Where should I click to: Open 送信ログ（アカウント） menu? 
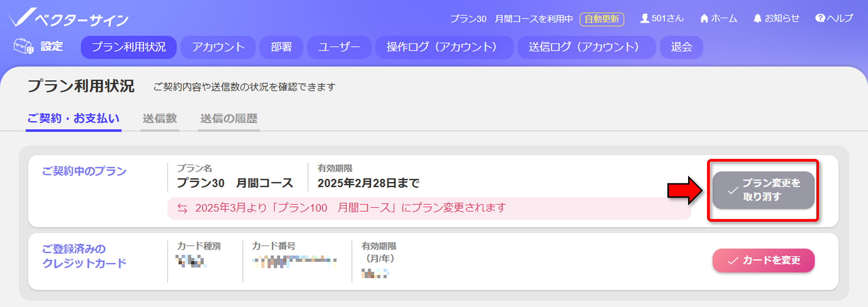pyautogui.click(x=587, y=47)
